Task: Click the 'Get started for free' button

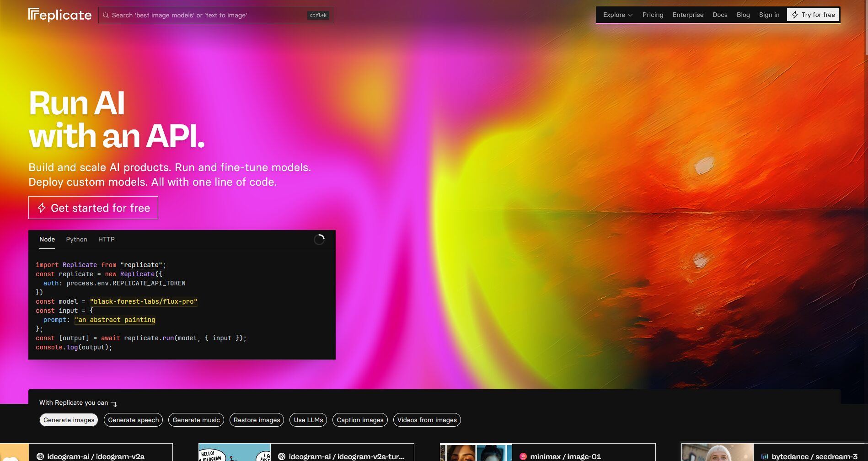Action: pos(93,208)
